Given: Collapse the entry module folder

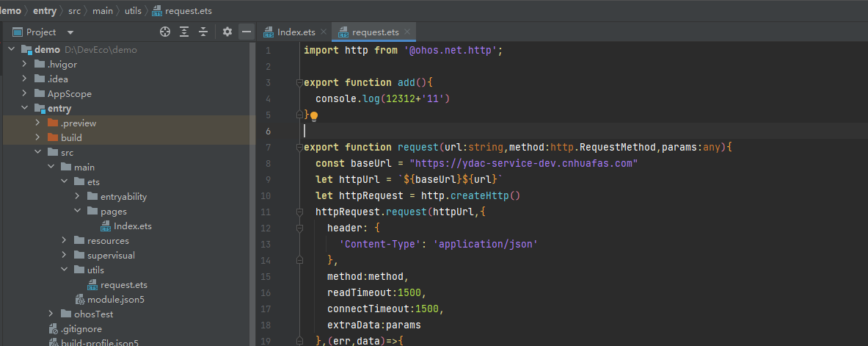Looking at the screenshot, I should click(x=24, y=108).
